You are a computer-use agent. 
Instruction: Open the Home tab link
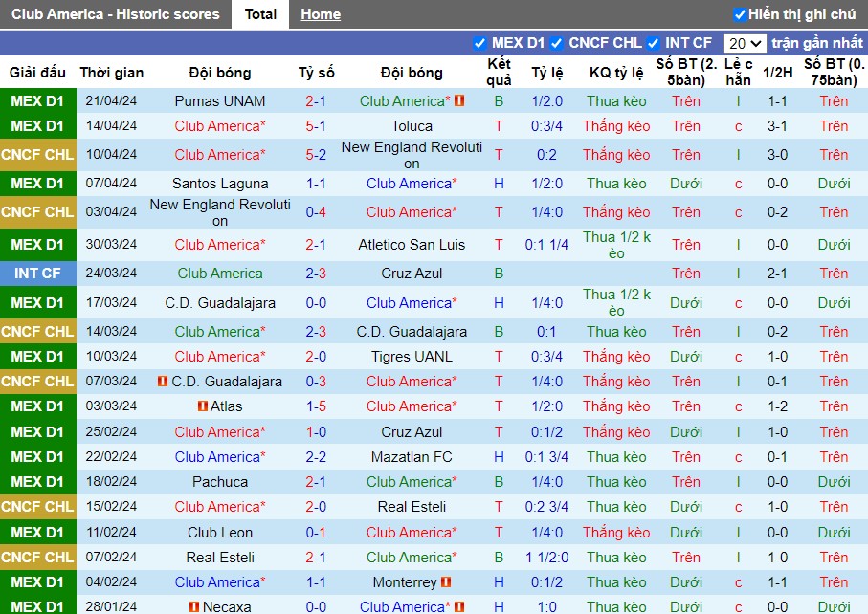pos(321,14)
